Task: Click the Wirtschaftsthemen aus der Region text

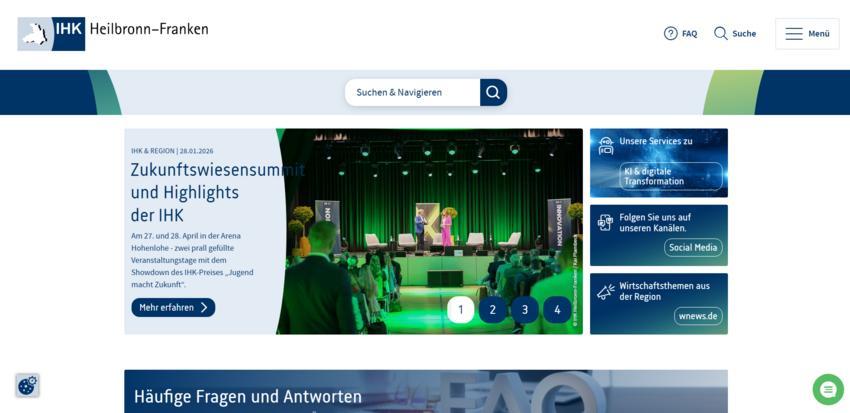Action: click(664, 291)
